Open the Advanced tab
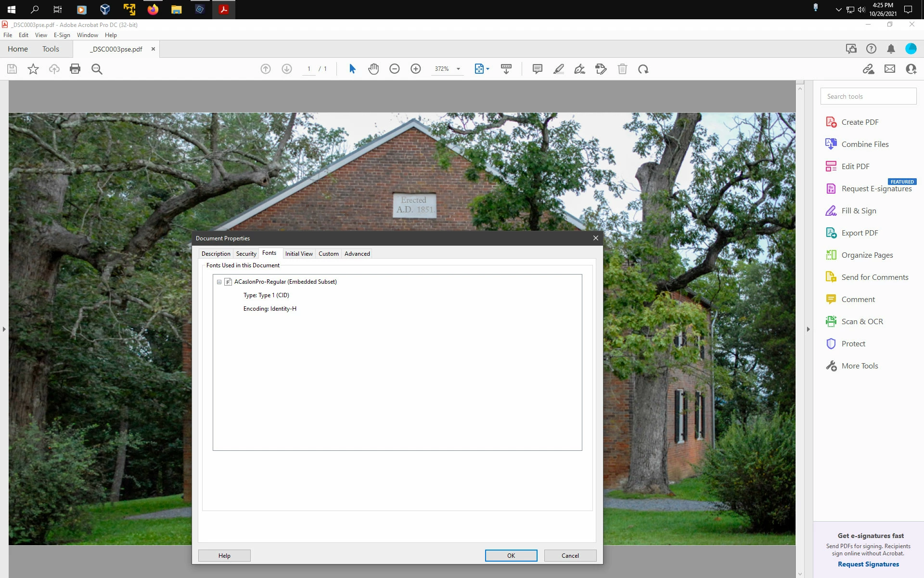The image size is (924, 578). click(x=357, y=254)
